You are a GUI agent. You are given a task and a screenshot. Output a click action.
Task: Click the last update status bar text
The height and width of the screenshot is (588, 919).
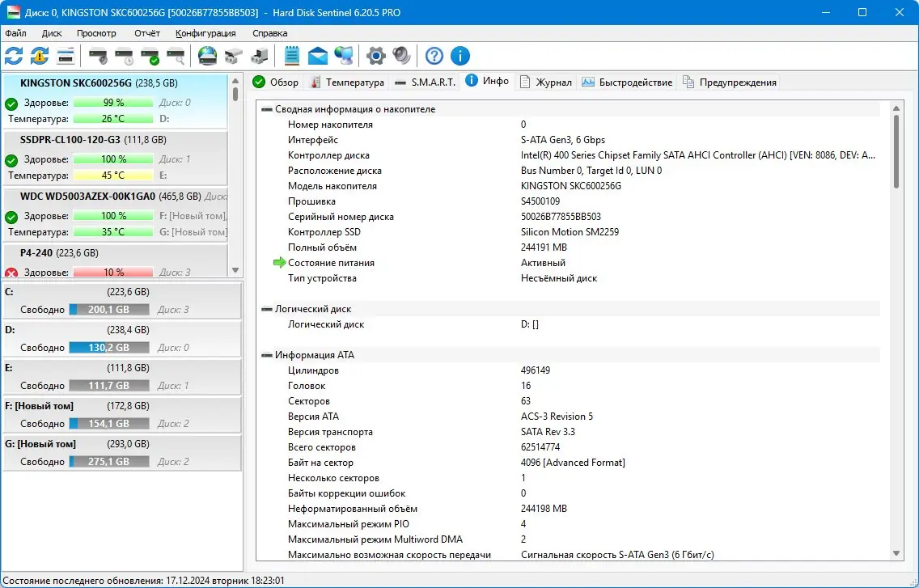click(x=144, y=581)
